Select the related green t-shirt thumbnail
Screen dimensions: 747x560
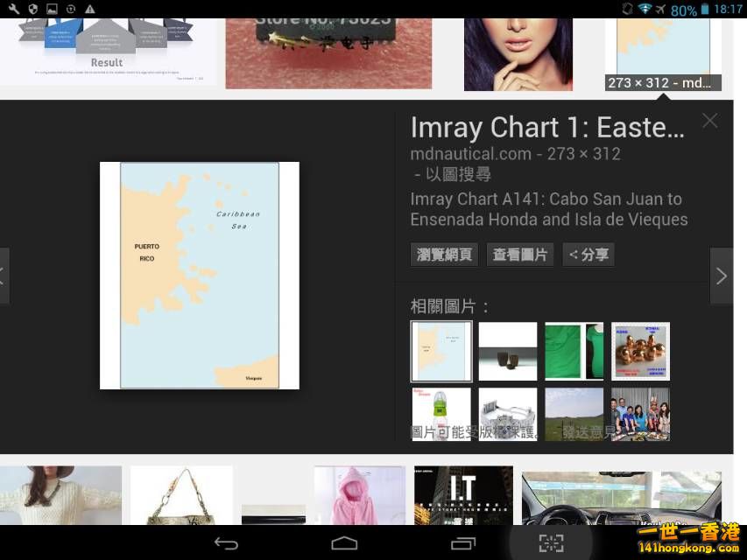574,352
